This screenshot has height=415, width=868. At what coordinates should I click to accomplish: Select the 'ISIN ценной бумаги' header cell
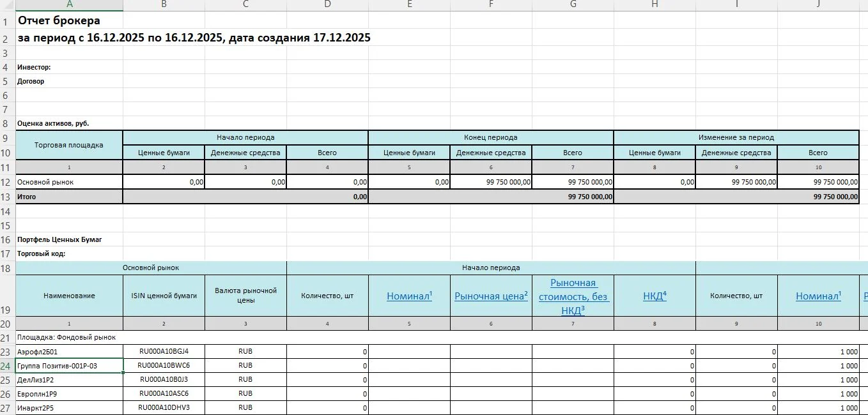click(x=164, y=296)
